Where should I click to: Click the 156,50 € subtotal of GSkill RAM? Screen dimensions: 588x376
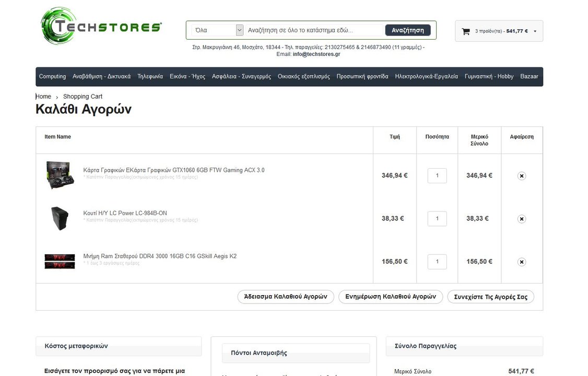tap(479, 262)
